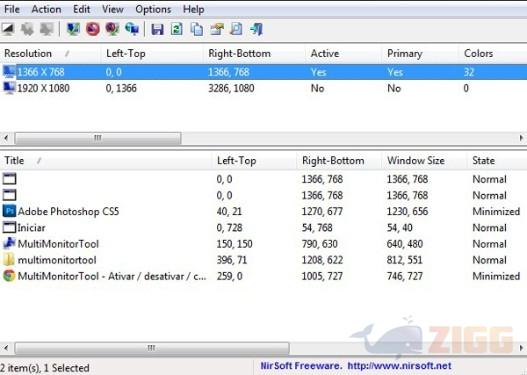The width and height of the screenshot is (527, 375).
Task: Open the Action menu
Action: click(x=46, y=9)
